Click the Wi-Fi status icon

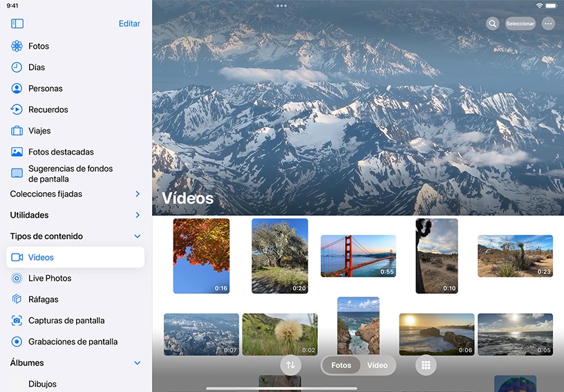pos(539,6)
